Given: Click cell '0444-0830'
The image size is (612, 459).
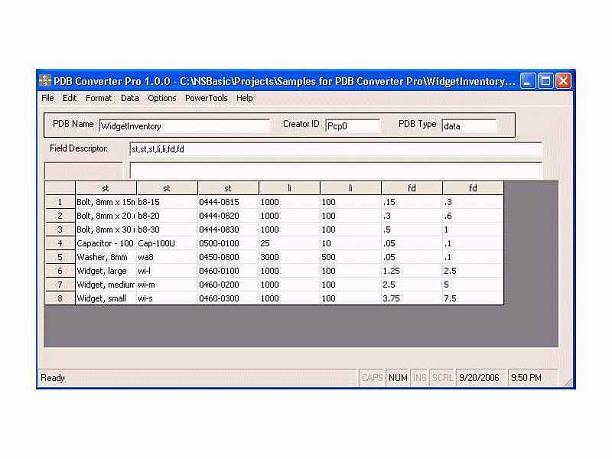Looking at the screenshot, I should pyautogui.click(x=228, y=230).
